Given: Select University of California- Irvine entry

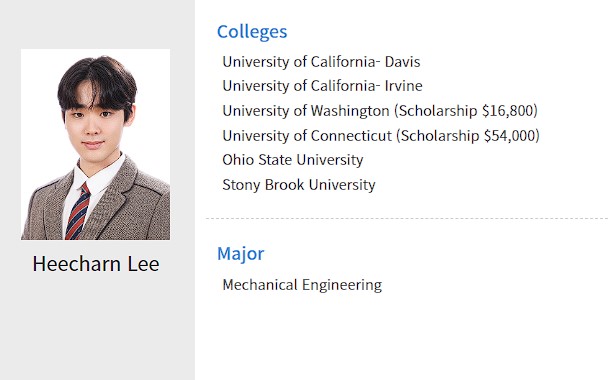Looking at the screenshot, I should 322,86.
